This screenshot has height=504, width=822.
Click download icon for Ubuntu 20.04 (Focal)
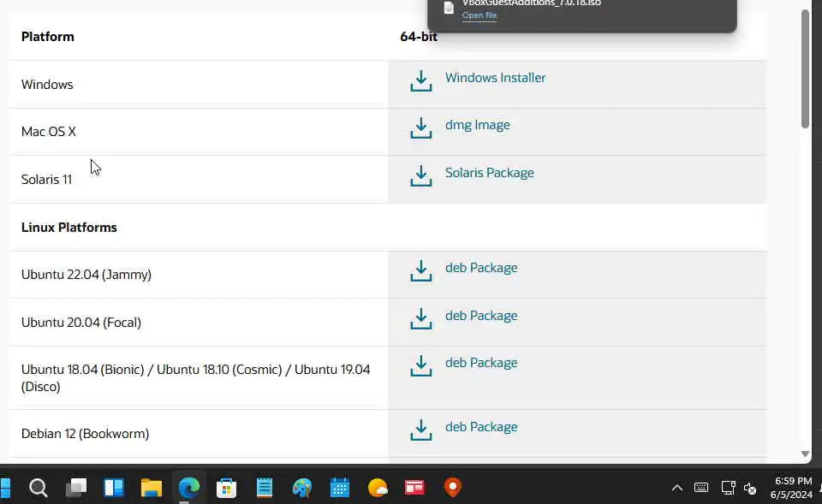click(x=421, y=318)
